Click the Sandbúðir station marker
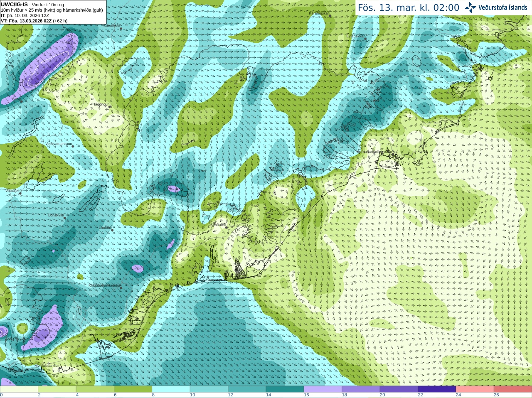This screenshot has width=532, height=398. tap(121, 29)
